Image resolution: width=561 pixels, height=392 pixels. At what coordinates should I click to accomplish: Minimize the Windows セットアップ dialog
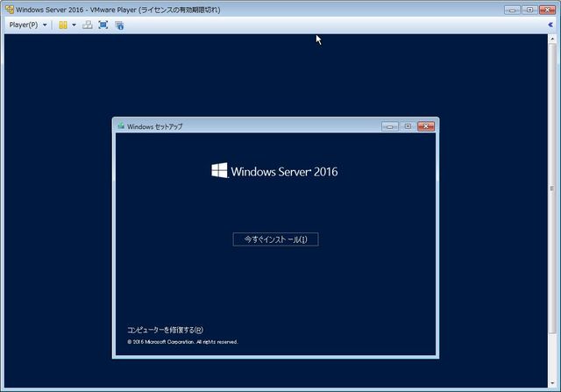389,126
